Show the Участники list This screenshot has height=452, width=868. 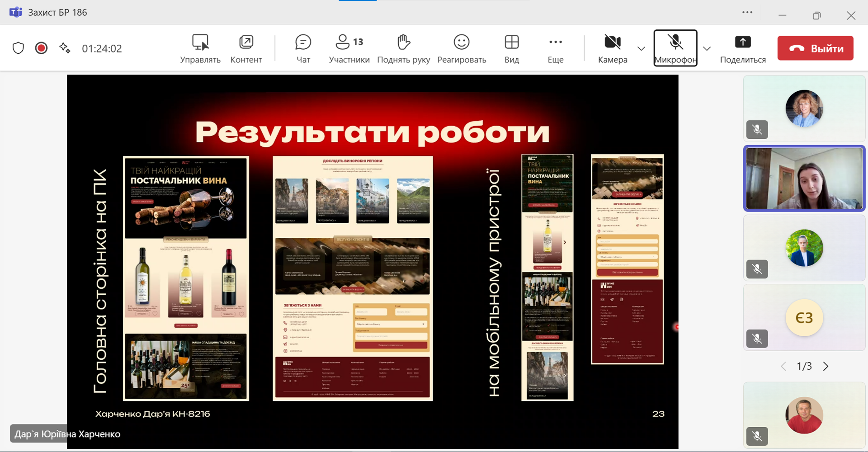(349, 48)
